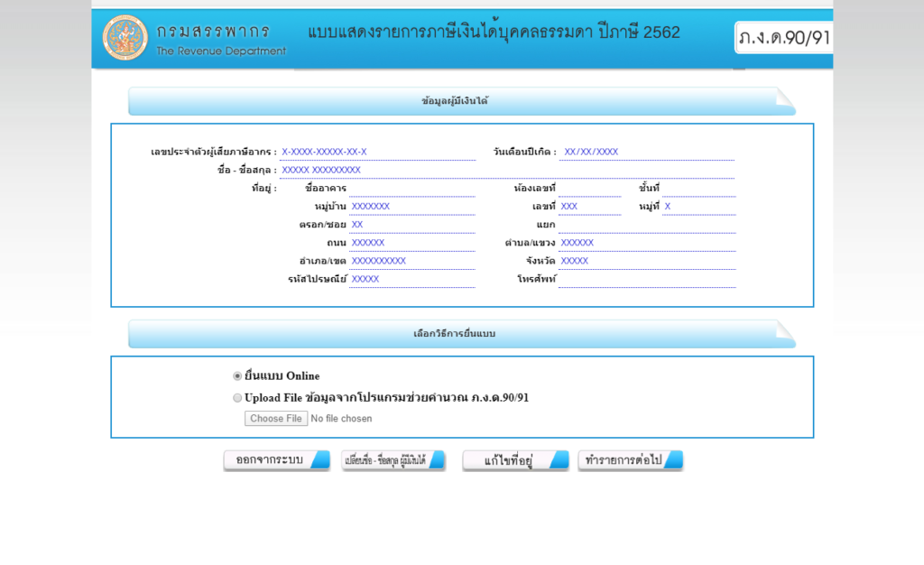Click the แยก junction field

coord(647,225)
